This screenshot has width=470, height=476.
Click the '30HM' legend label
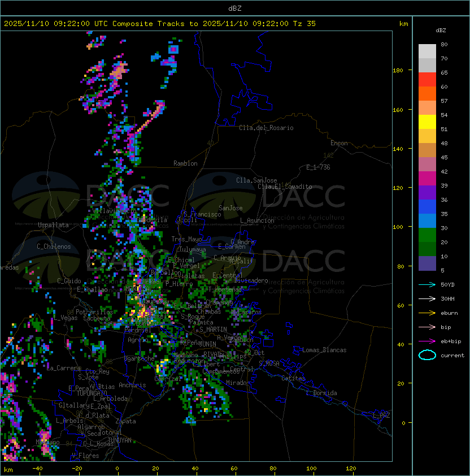click(x=447, y=298)
